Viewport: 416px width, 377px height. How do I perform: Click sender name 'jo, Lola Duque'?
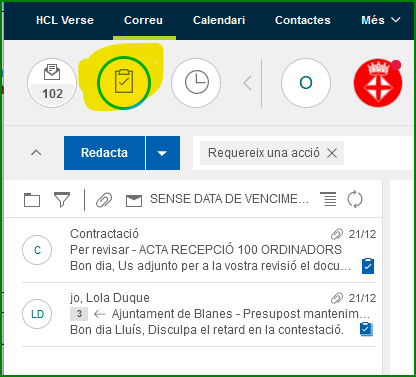point(110,298)
